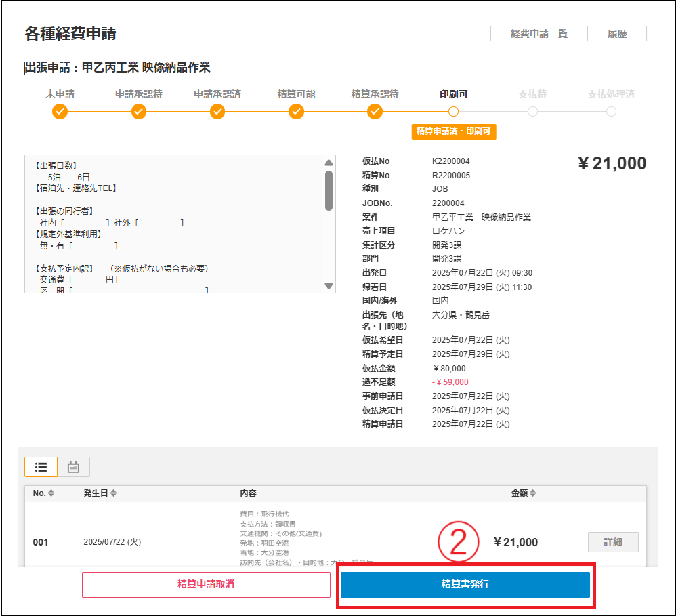
Task: Click the 支払待 step circle
Action: [x=532, y=112]
